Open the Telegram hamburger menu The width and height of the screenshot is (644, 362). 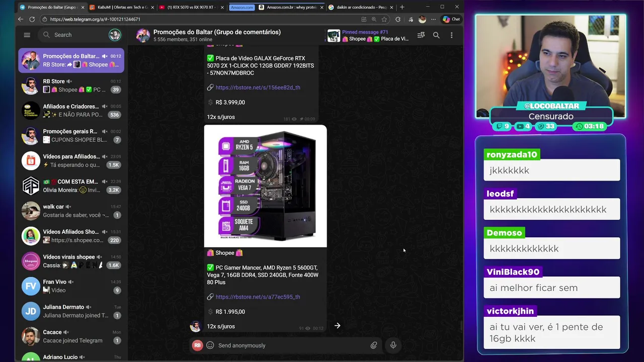coord(27,35)
